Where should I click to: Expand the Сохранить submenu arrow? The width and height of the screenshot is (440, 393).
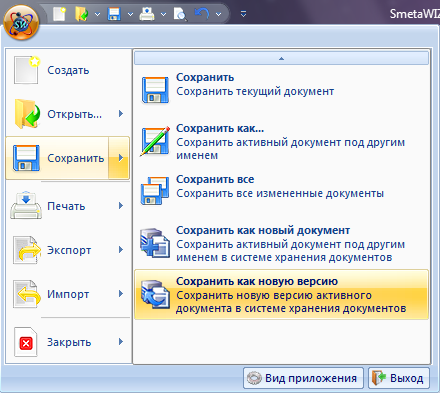119,158
